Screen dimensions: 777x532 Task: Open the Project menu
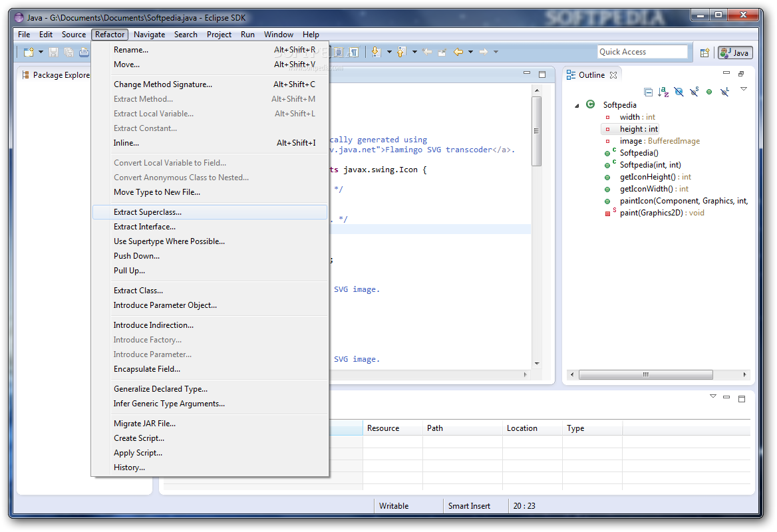(x=219, y=35)
